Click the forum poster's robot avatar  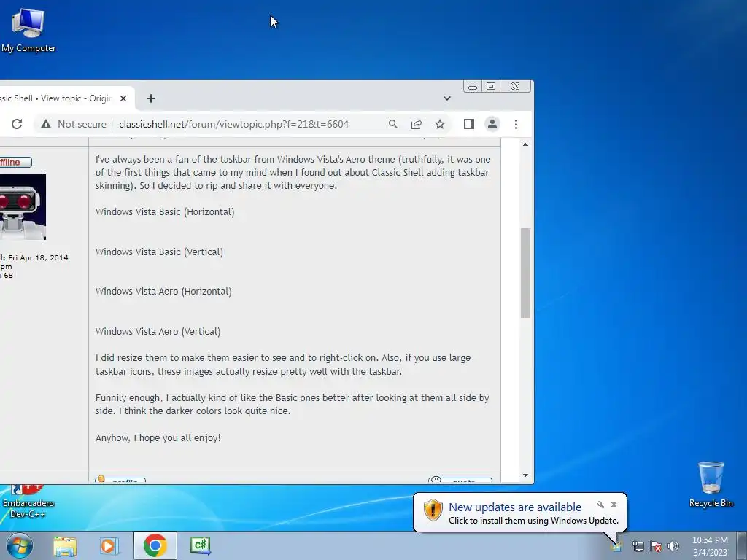23,206
